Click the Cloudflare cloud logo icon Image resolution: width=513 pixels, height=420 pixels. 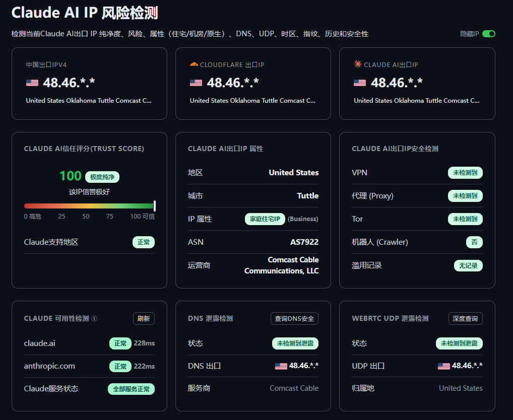tap(194, 64)
